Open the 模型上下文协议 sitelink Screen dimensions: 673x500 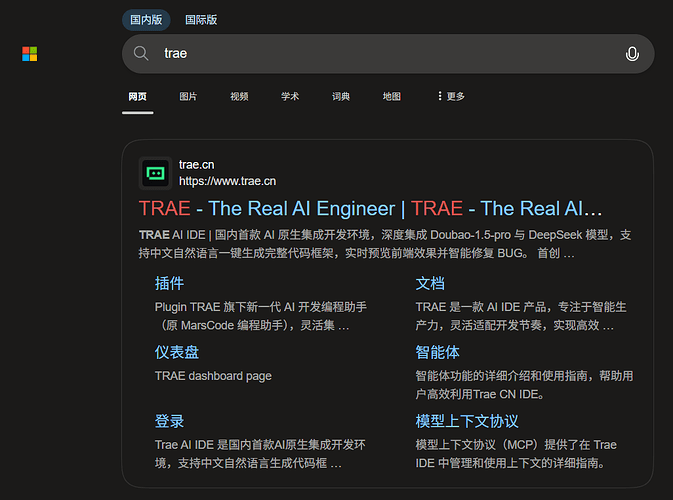click(x=467, y=421)
